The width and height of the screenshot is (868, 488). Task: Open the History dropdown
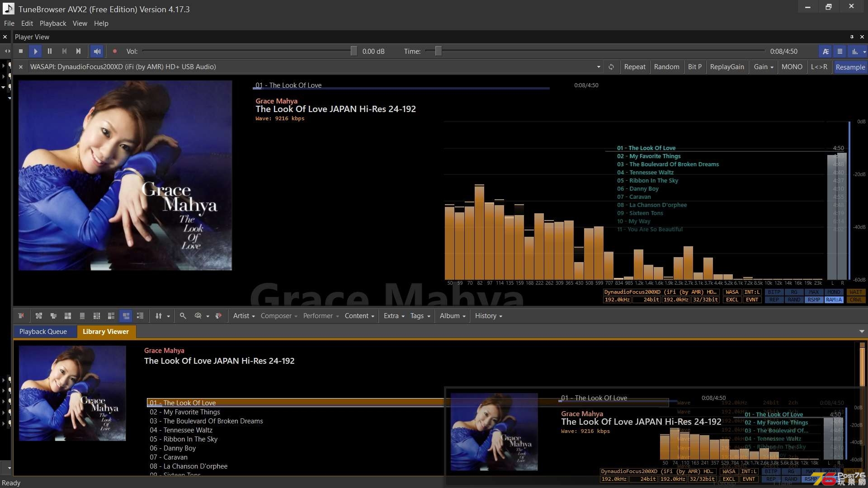(x=488, y=316)
